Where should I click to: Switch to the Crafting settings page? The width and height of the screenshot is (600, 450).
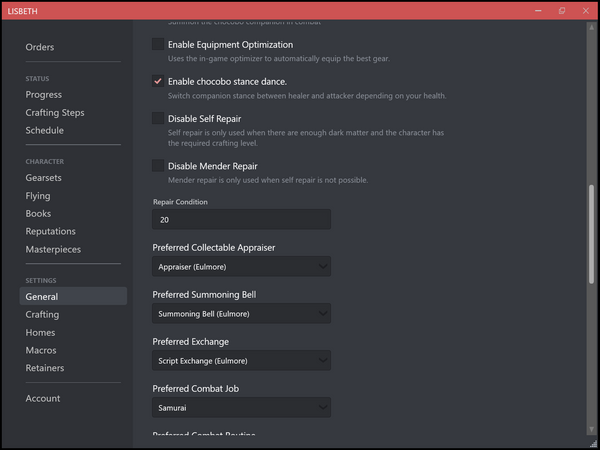(42, 315)
